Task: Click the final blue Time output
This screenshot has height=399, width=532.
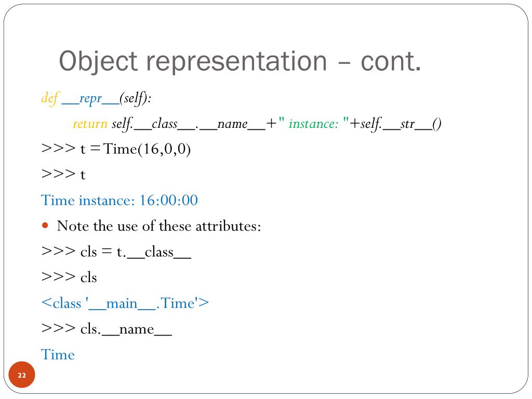Action: pos(58,355)
